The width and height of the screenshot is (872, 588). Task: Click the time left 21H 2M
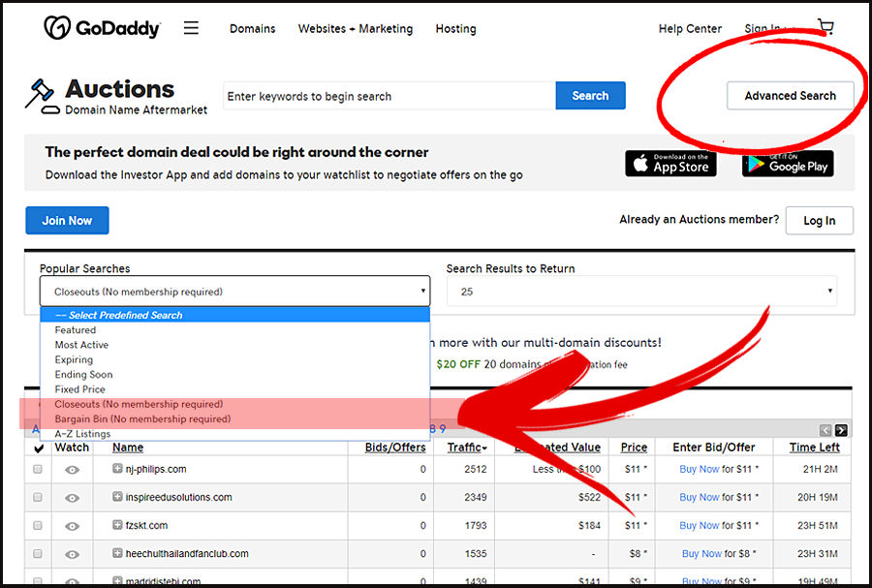tap(821, 469)
